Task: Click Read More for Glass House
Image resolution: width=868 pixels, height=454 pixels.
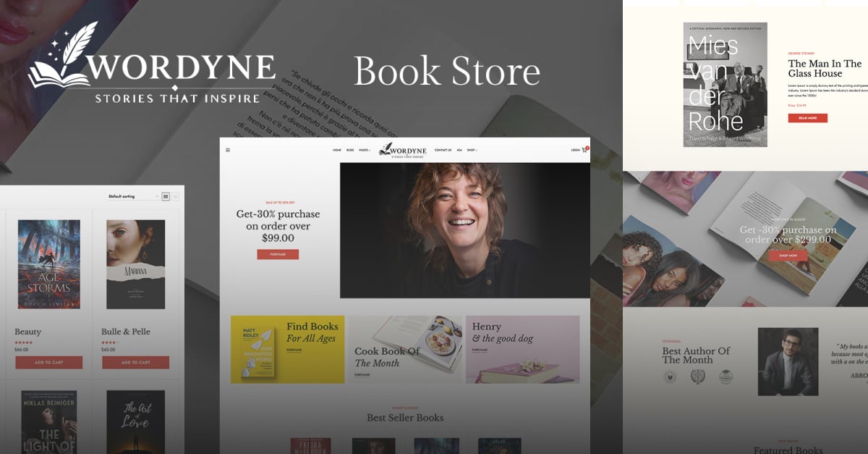Action: pos(807,118)
